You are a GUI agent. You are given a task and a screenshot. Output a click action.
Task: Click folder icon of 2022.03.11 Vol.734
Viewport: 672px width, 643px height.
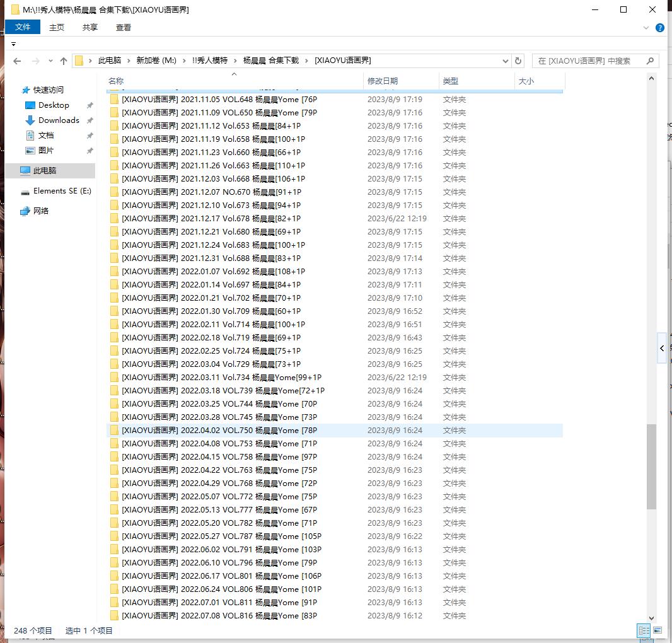pyautogui.click(x=115, y=378)
